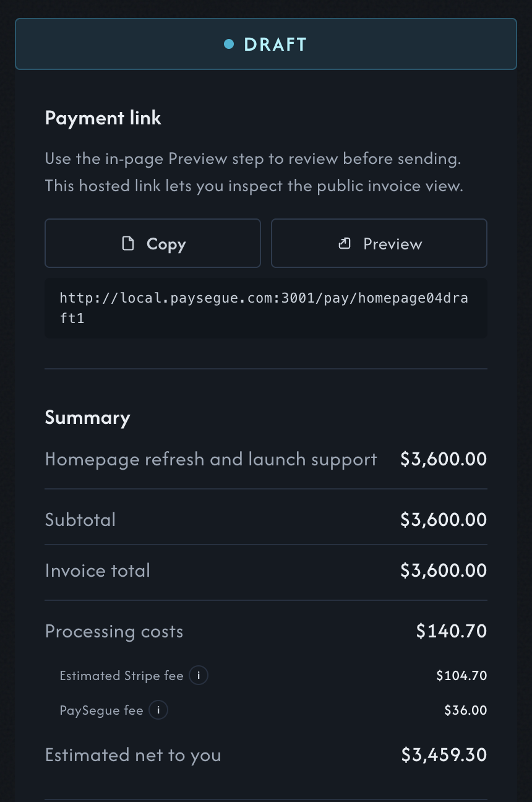Image resolution: width=532 pixels, height=802 pixels.
Task: Expand the Summary section details
Action: point(87,418)
